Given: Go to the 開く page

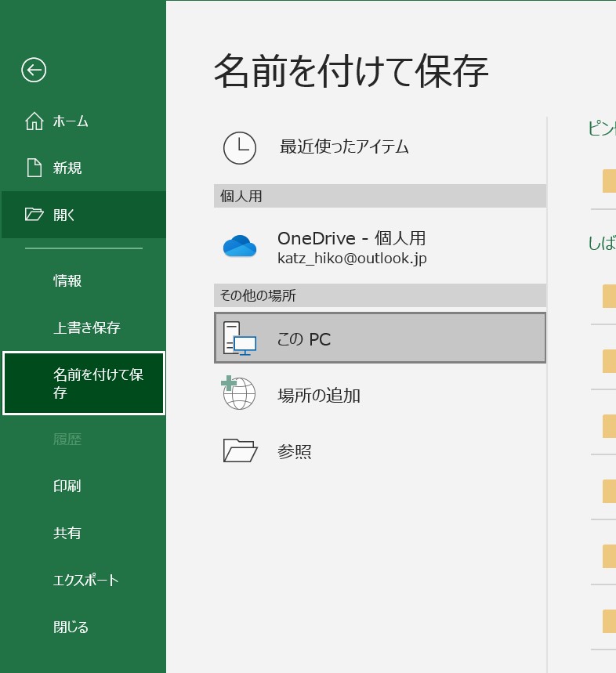Looking at the screenshot, I should (x=84, y=214).
